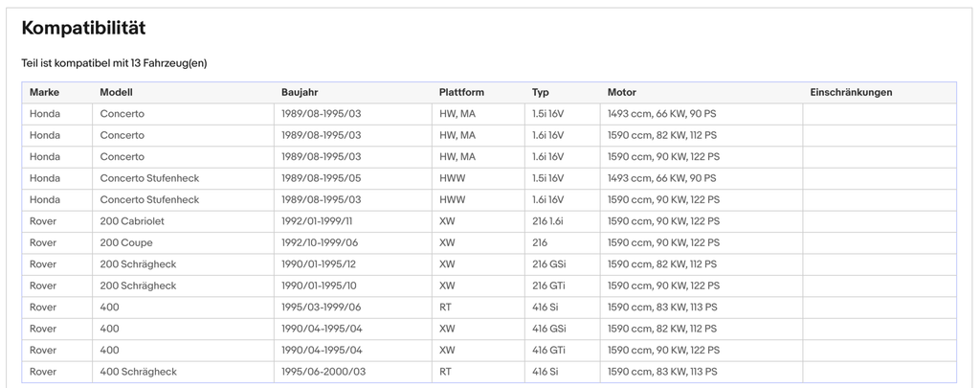Select the 200 Cabriolet model cell
980x388 pixels.
pos(132,221)
